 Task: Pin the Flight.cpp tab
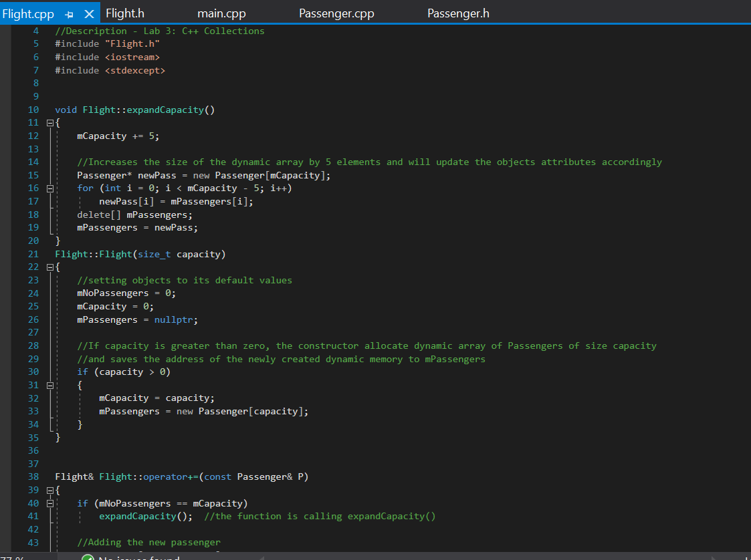70,13
